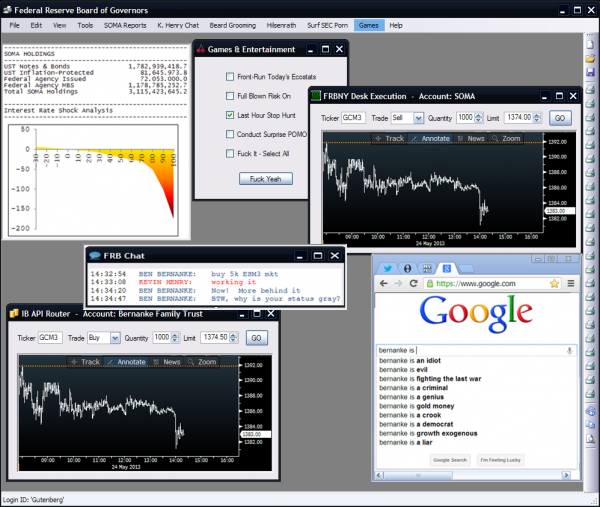Image resolution: width=600 pixels, height=507 pixels.
Task: Click GO button in FRBNY Desk Execution
Action: tap(560, 118)
